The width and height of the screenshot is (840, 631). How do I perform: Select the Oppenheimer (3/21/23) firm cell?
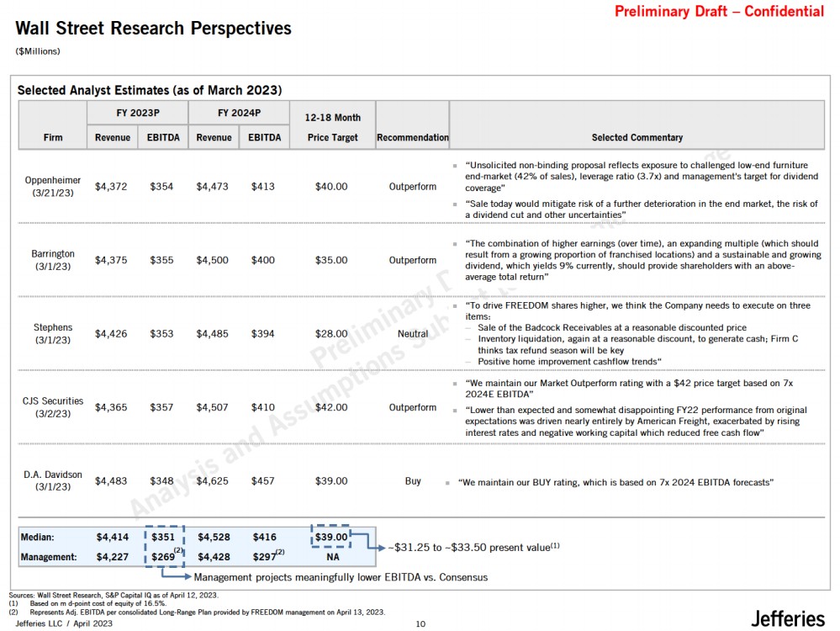click(53, 187)
